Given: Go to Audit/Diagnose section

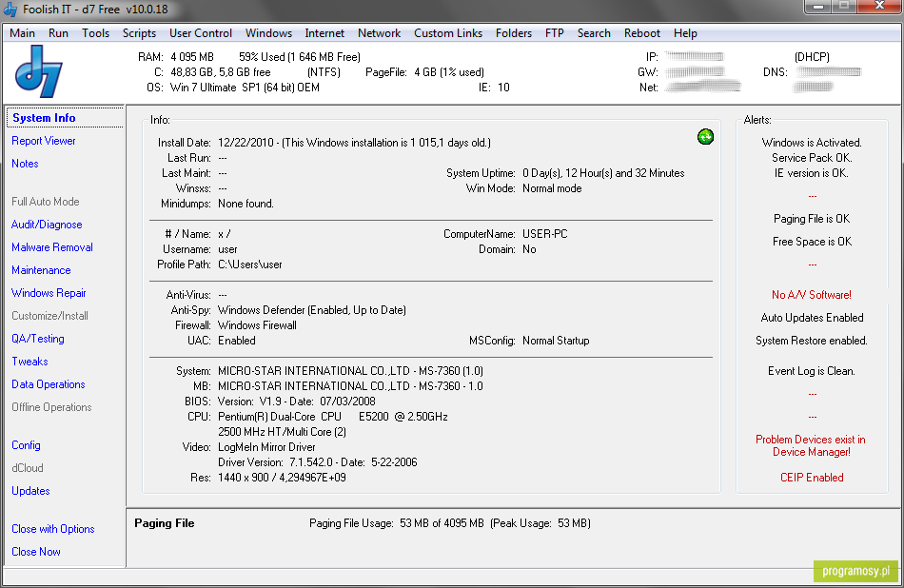Looking at the screenshot, I should pos(47,225).
